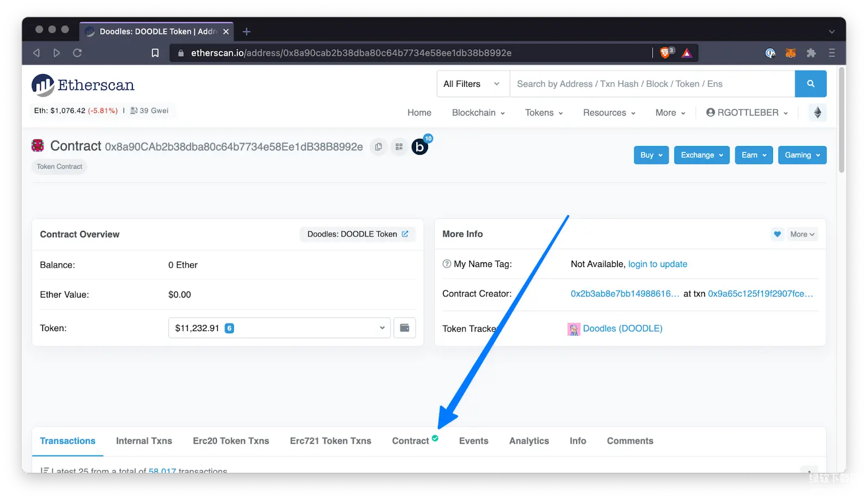Click the login to update link
This screenshot has height=500, width=868.
(x=658, y=264)
